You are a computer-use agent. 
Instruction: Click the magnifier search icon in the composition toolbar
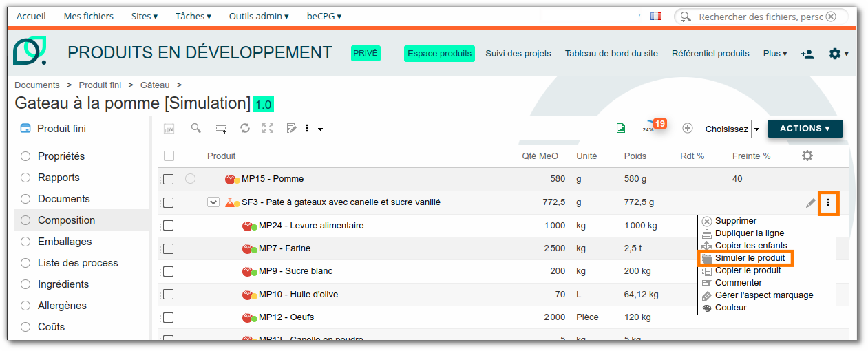pos(196,128)
